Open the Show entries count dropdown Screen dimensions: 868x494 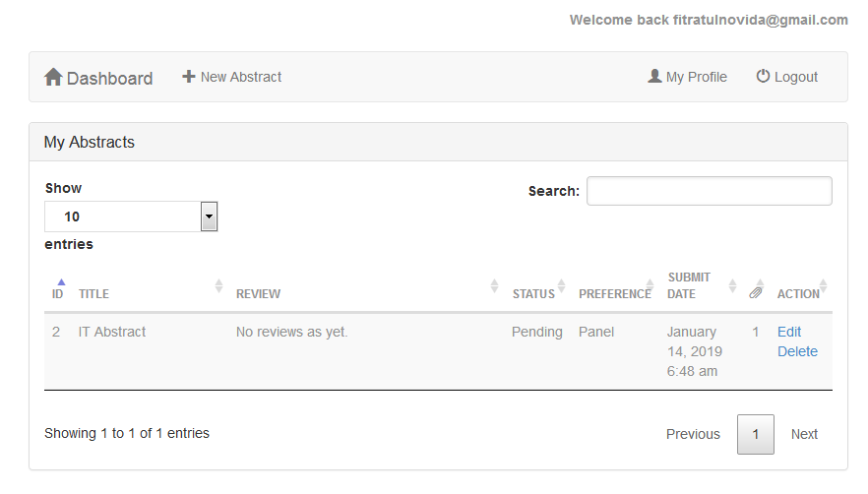click(131, 216)
